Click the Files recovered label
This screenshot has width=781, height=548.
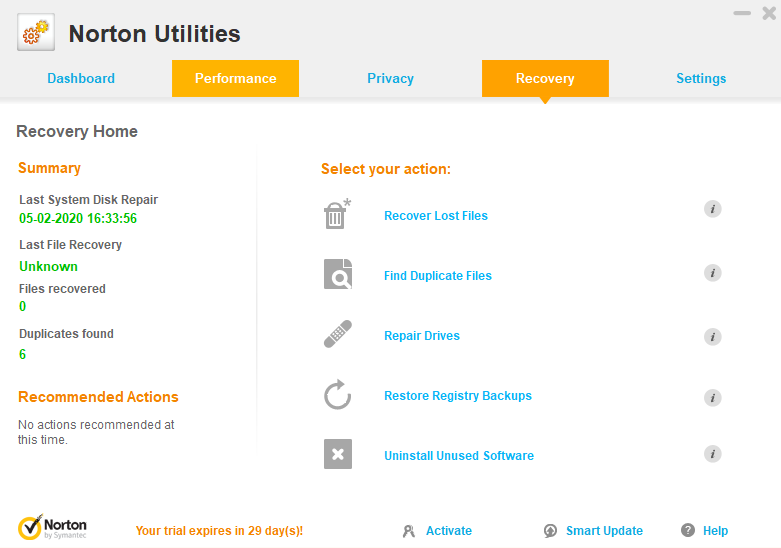click(x=62, y=289)
